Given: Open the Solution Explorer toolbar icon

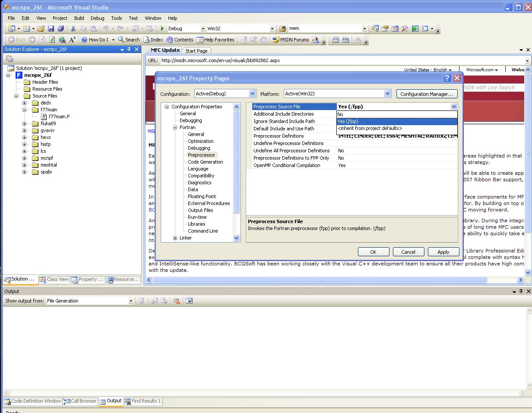Looking at the screenshot, I should (375, 28).
